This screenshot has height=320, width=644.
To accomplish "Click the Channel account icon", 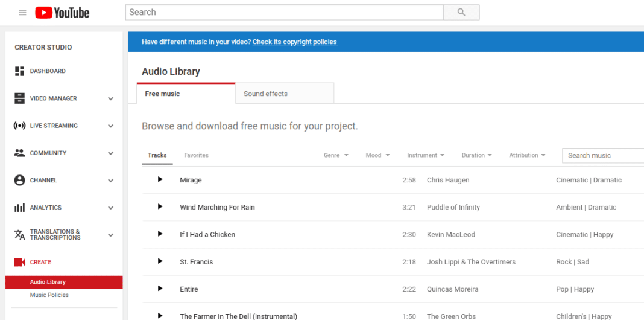I will coord(19,180).
